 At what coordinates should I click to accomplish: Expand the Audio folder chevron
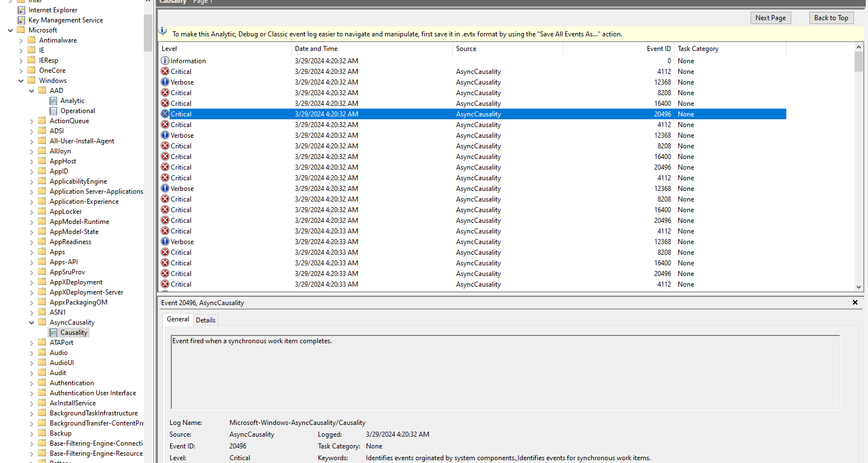[31, 352]
